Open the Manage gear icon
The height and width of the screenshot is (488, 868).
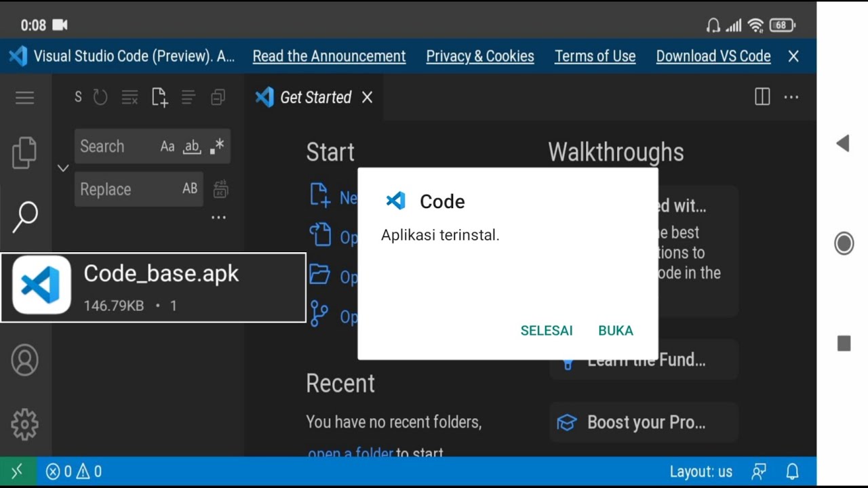click(25, 424)
